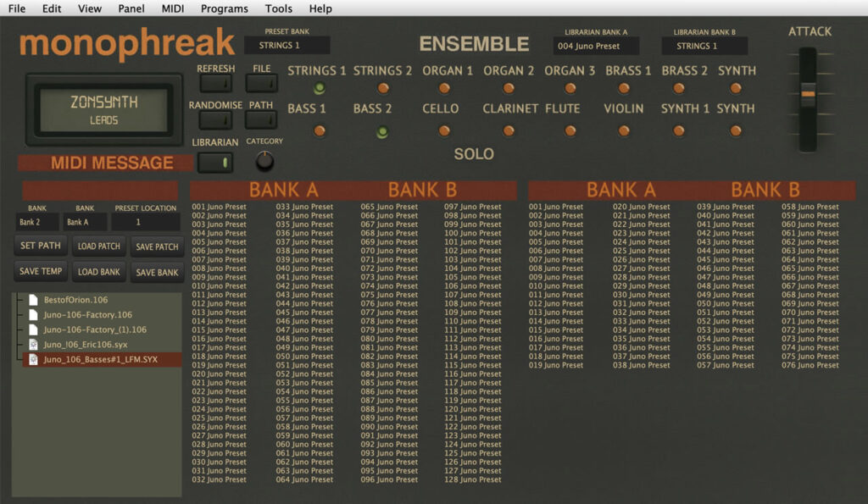
Task: Click the ATTACK slider handle
Action: click(807, 95)
